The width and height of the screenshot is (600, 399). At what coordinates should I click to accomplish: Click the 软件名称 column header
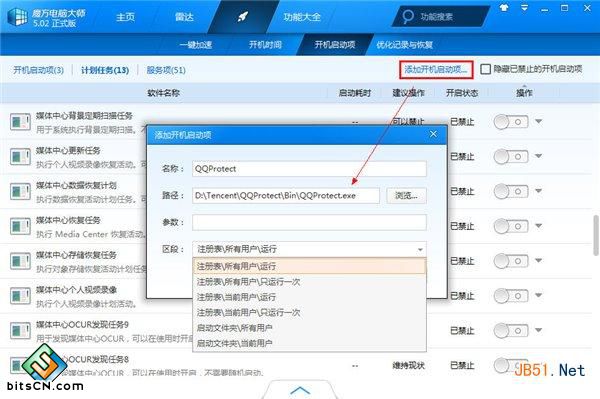tap(163, 93)
